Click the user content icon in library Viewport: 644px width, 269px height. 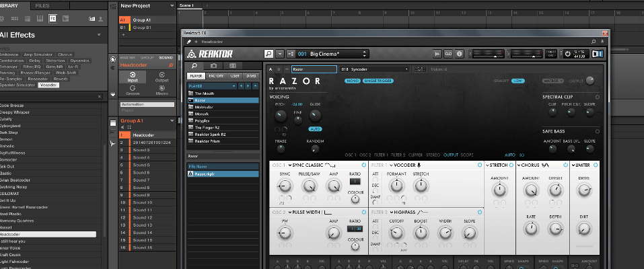pyautogui.click(x=100, y=19)
